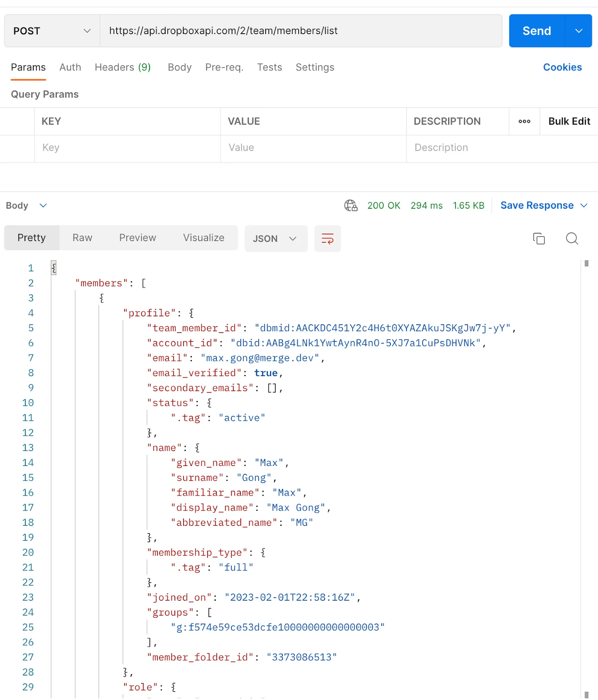Open the Auth tab
Image resolution: width=598 pixels, height=700 pixels.
[70, 67]
